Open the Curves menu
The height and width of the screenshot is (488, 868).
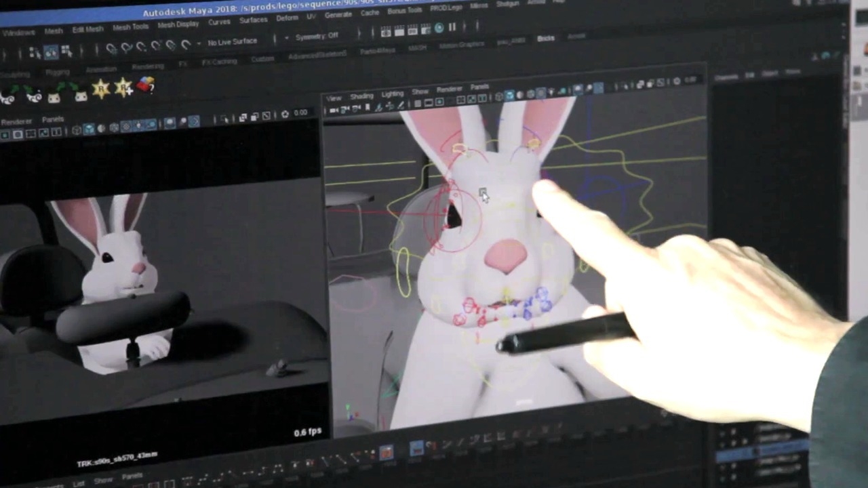coord(219,22)
